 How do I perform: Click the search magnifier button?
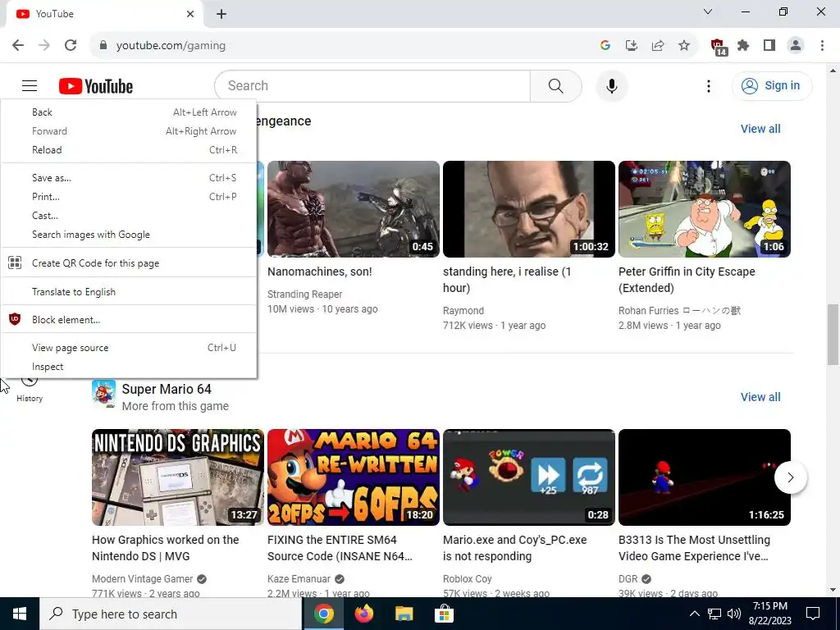pos(555,85)
